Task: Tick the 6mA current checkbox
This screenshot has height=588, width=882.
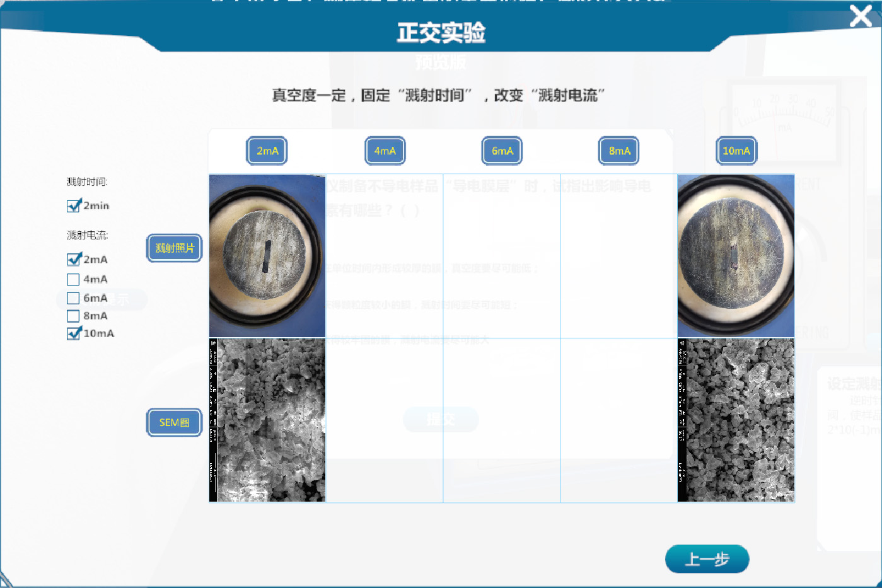Action: point(73,298)
